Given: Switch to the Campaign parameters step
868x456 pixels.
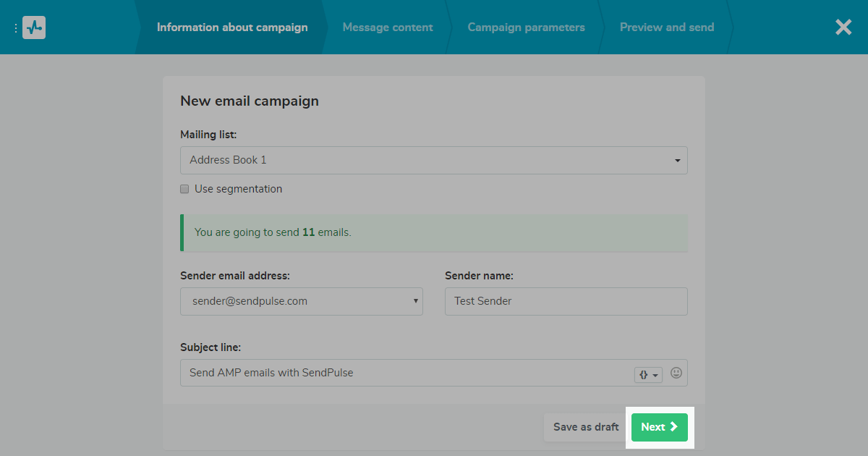Looking at the screenshot, I should coord(526,28).
